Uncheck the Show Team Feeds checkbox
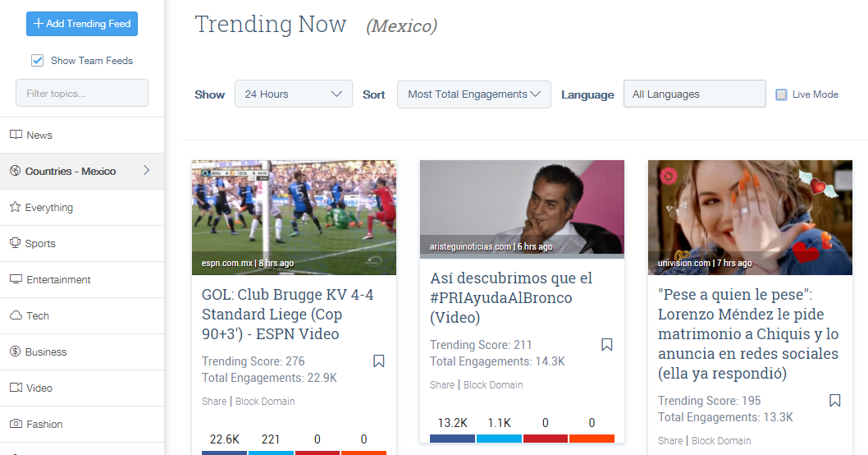Screen dimensions: 868x455 [37, 61]
